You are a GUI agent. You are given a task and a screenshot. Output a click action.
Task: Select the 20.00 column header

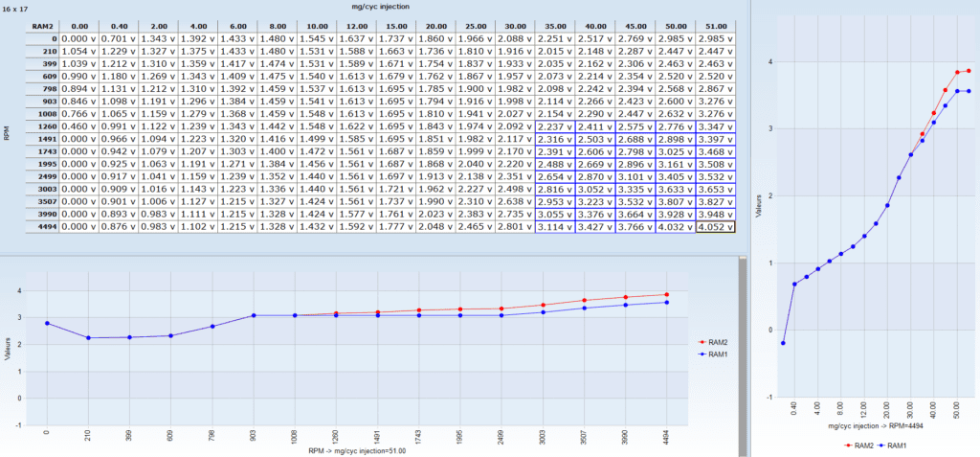point(434,27)
